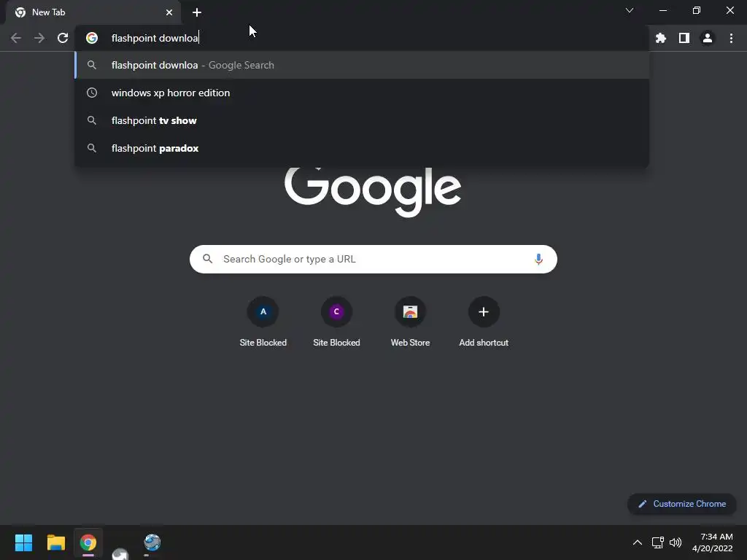Choose the 'flashpoint tv show' suggestion
The height and width of the screenshot is (560, 747).
[362, 120]
